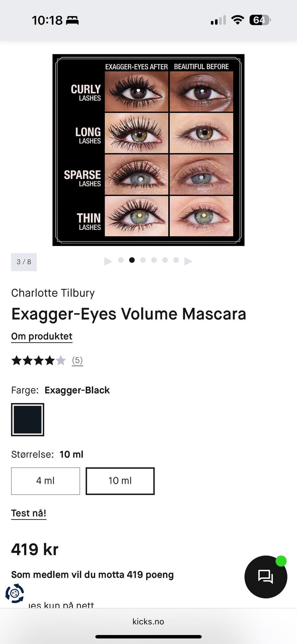This screenshot has height=644, width=297.
Task: Open the cookie settings icon
Action: tap(15, 593)
